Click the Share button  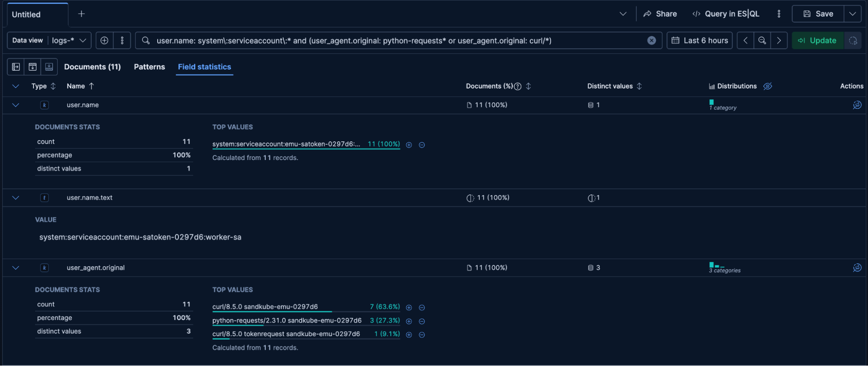pyautogui.click(x=660, y=14)
